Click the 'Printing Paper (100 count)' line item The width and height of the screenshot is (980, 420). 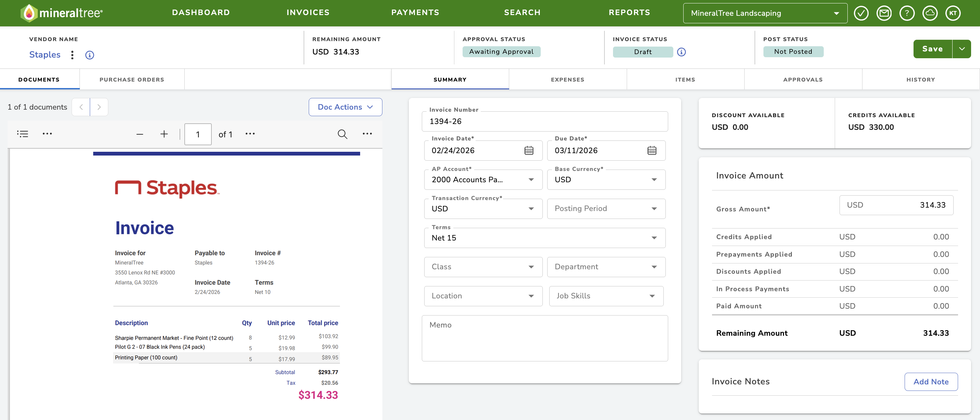point(146,358)
